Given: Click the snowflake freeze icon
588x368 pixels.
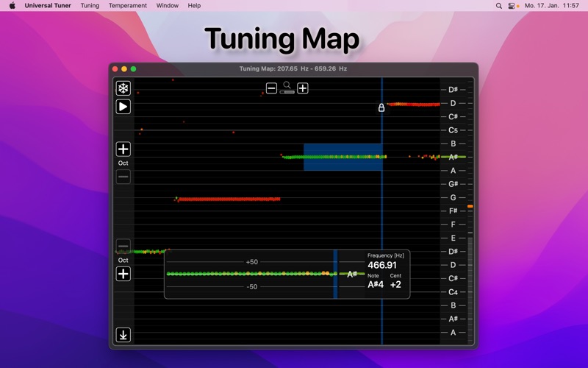Looking at the screenshot, I should [123, 88].
